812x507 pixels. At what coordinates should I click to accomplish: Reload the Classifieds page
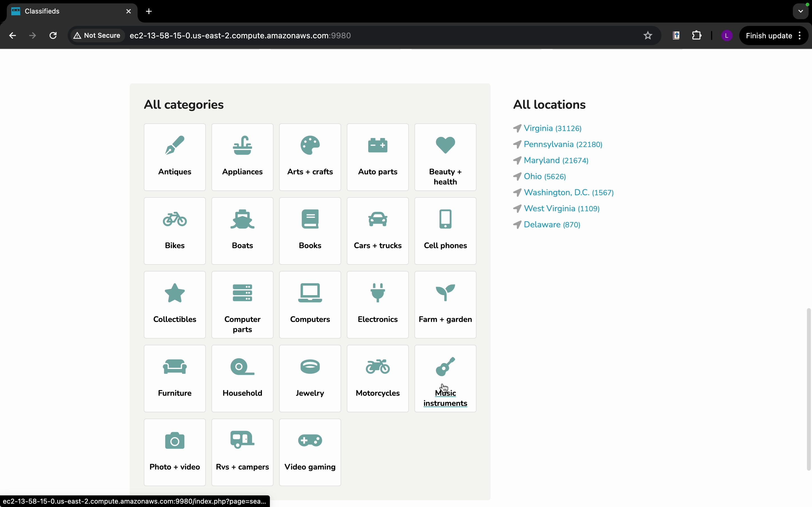pyautogui.click(x=53, y=35)
